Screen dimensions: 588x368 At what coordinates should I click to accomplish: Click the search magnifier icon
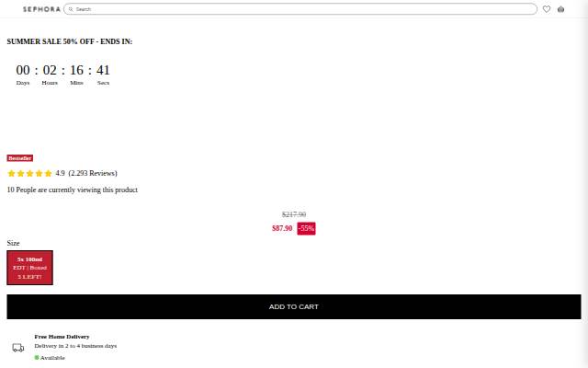click(71, 9)
